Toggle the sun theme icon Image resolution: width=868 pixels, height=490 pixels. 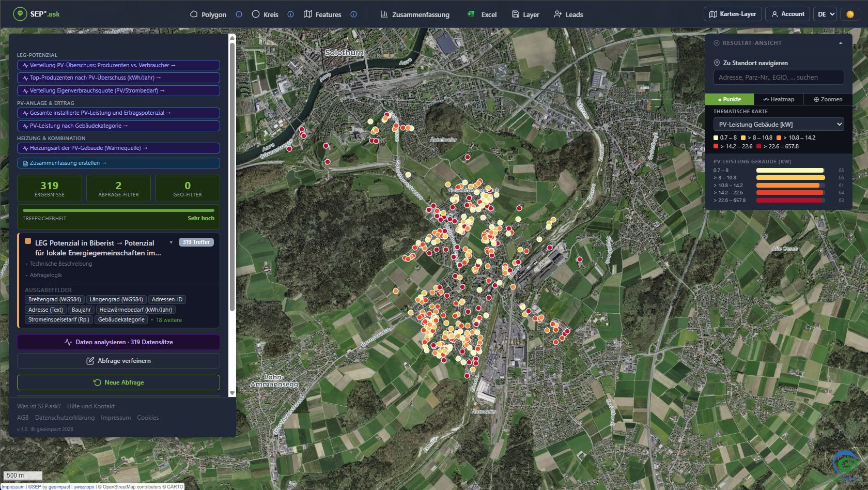[850, 14]
